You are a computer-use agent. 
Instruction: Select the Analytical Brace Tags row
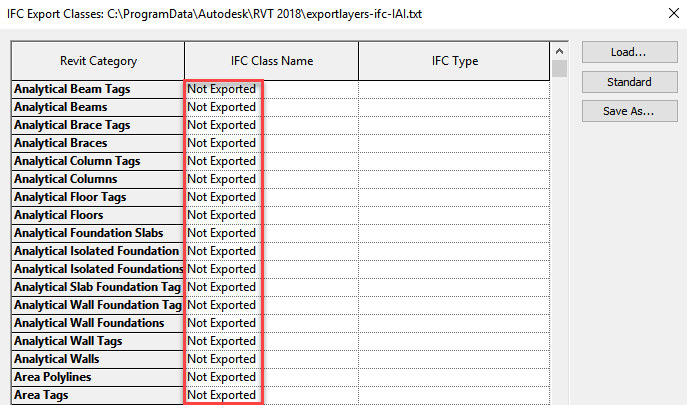(x=98, y=125)
